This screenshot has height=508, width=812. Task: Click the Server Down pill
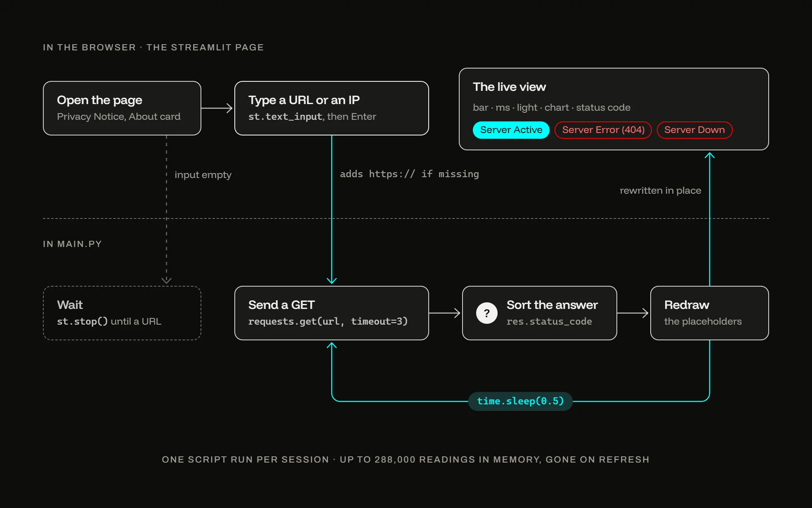[x=694, y=130]
